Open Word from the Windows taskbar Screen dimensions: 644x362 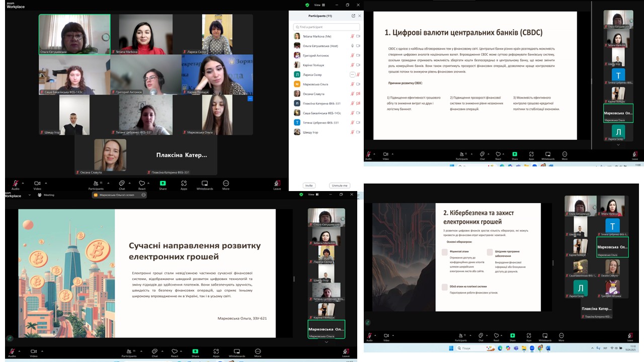548,348
